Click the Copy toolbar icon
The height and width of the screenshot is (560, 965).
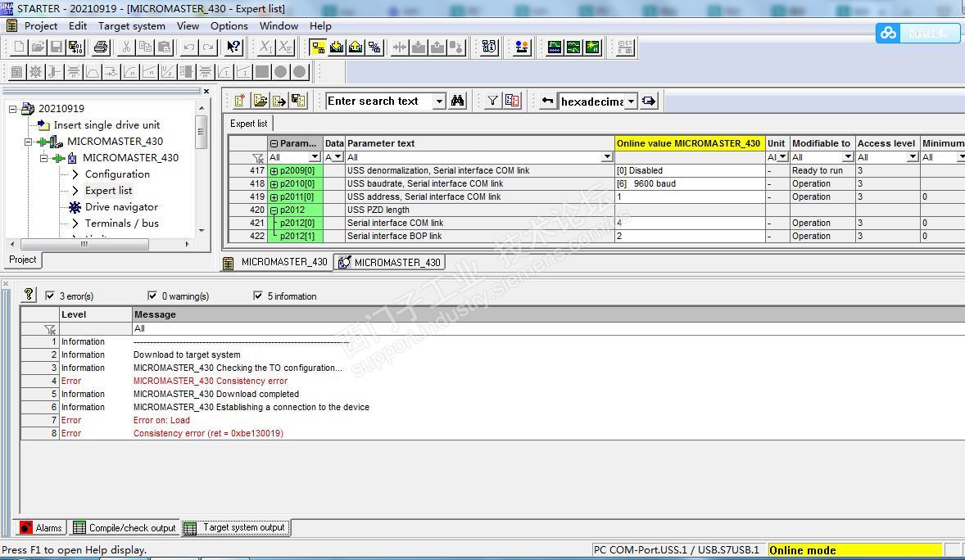click(145, 47)
